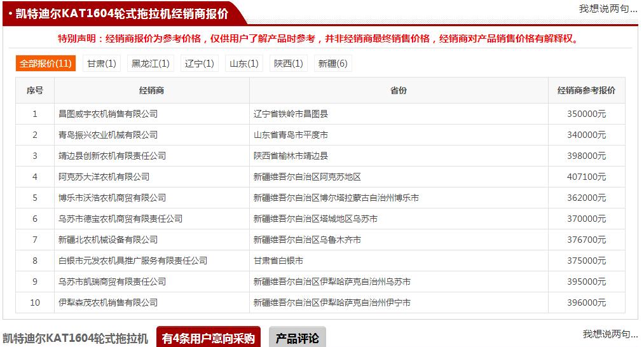Click the 序号 column header
The height and width of the screenshot is (347, 644).
(35, 90)
